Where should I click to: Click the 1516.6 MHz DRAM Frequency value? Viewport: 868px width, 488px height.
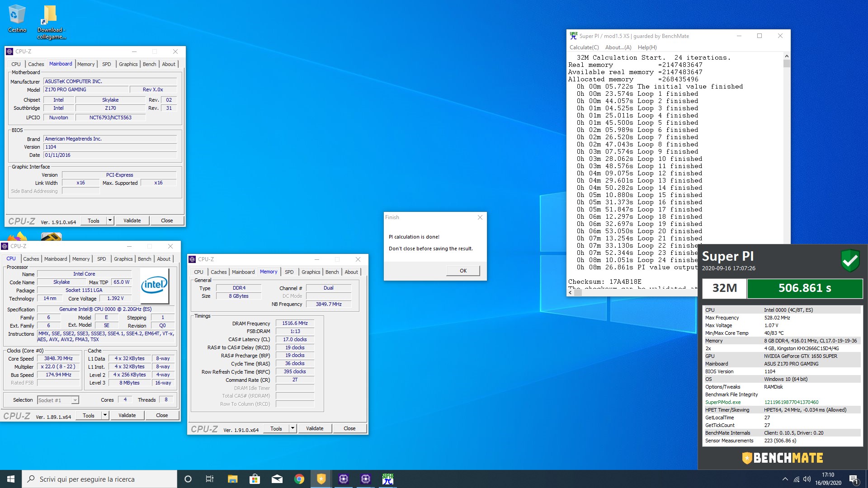click(295, 324)
